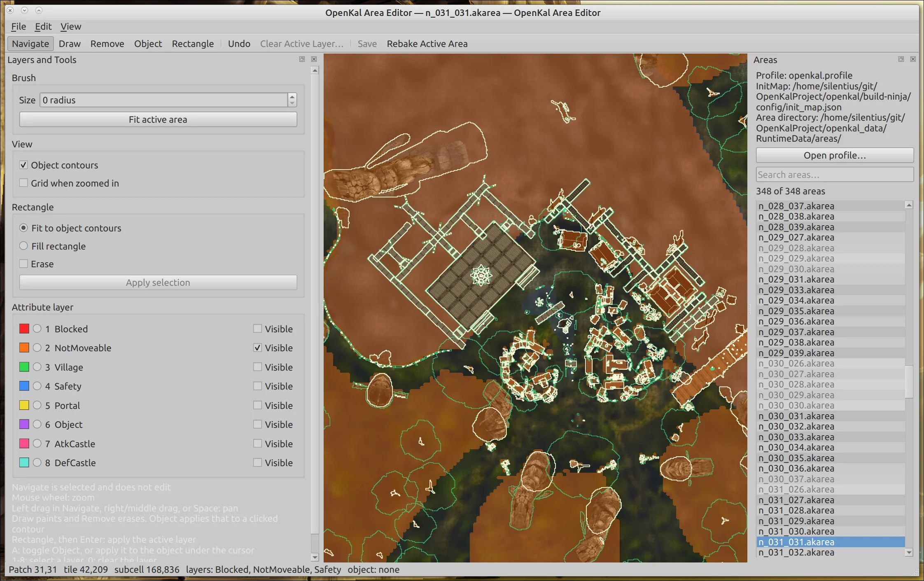924x581 pixels.
Task: Click the red Blocked color swatch
Action: (x=24, y=329)
